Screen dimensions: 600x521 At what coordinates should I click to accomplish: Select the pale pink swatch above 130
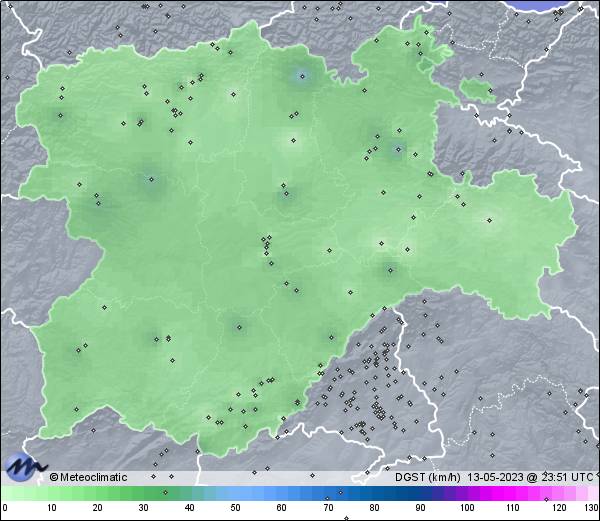coord(592,493)
